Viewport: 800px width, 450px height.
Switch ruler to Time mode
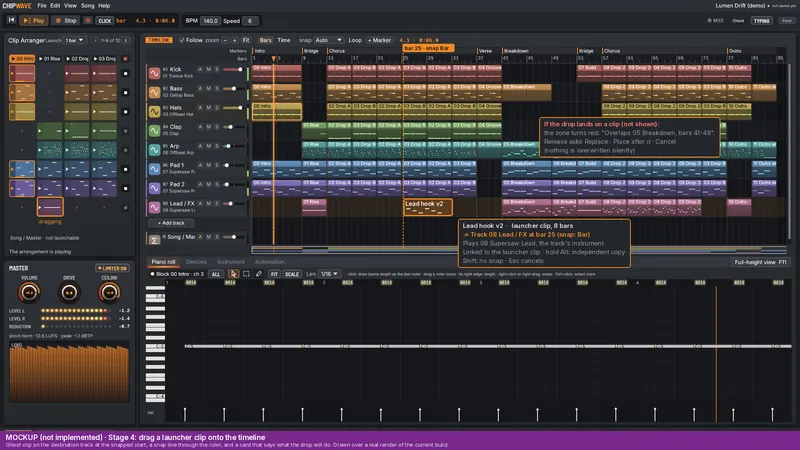(x=284, y=40)
